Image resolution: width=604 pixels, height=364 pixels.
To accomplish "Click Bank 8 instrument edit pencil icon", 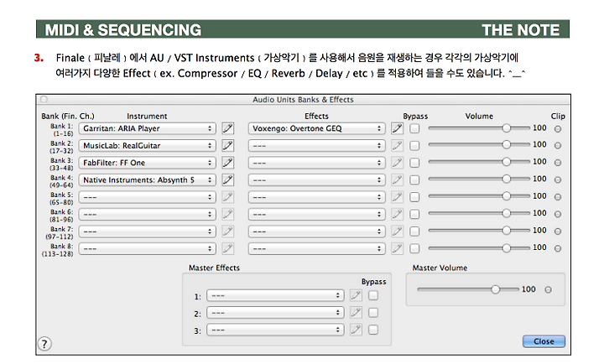I will [x=227, y=248].
